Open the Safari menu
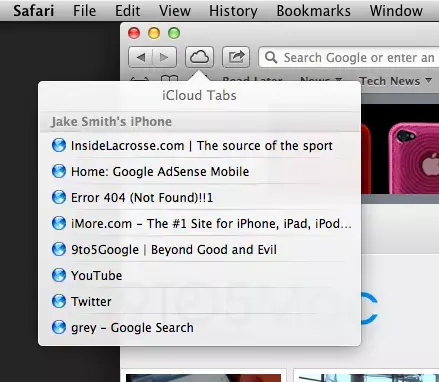The image size is (439, 382). click(x=33, y=11)
